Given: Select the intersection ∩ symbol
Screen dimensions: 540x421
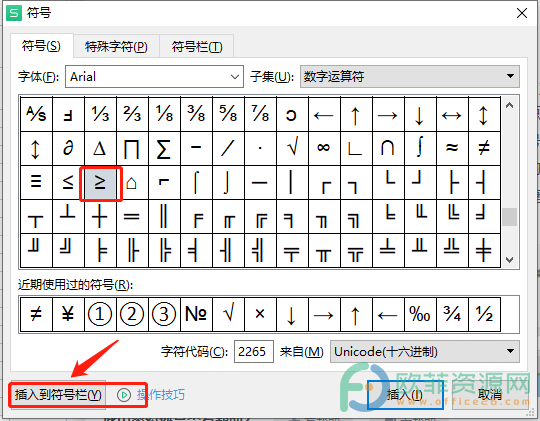Looking at the screenshot, I should pyautogui.click(x=388, y=148).
